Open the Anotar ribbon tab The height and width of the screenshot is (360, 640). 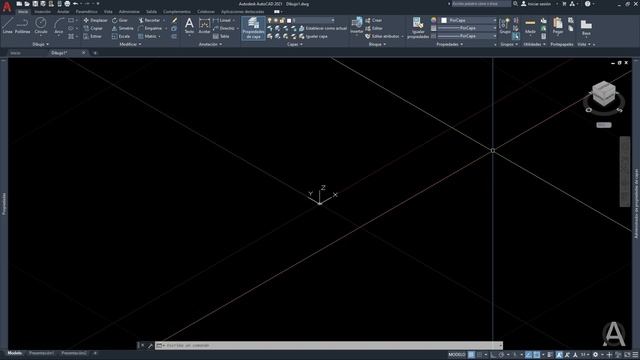[x=63, y=12]
